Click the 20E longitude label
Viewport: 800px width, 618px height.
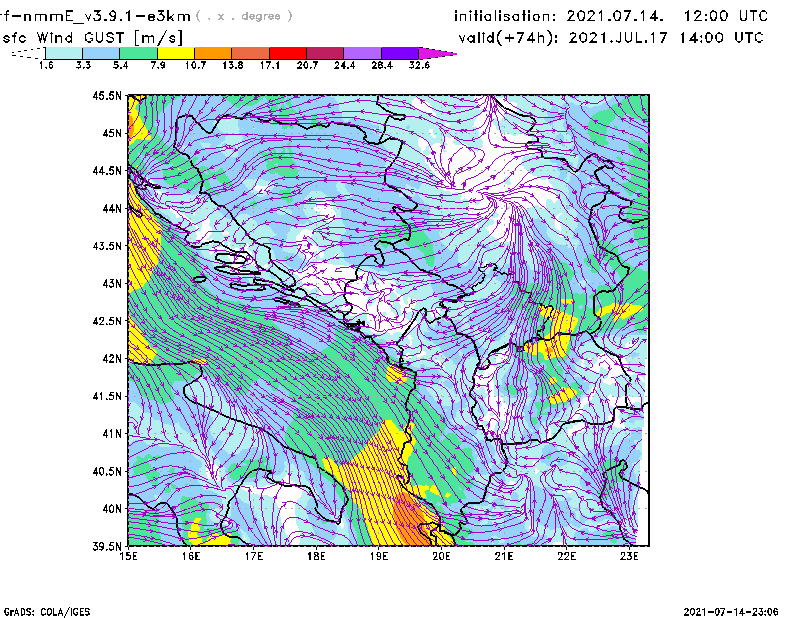click(x=441, y=556)
